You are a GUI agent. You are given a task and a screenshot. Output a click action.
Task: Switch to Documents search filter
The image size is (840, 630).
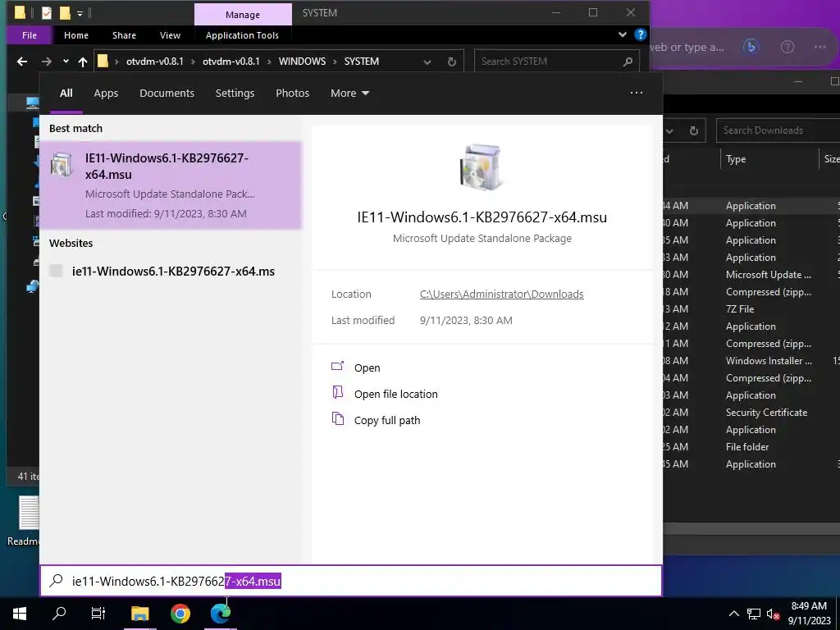(x=167, y=93)
